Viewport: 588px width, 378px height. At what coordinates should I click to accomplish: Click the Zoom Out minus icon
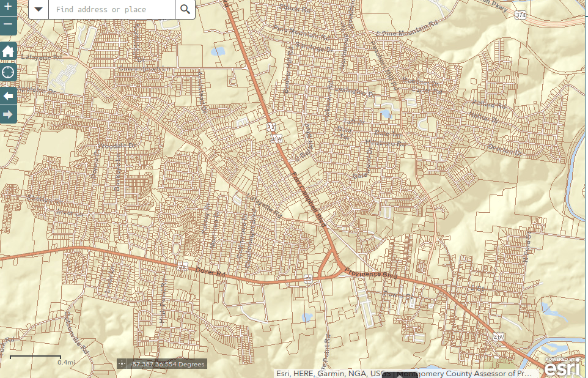coord(8,25)
